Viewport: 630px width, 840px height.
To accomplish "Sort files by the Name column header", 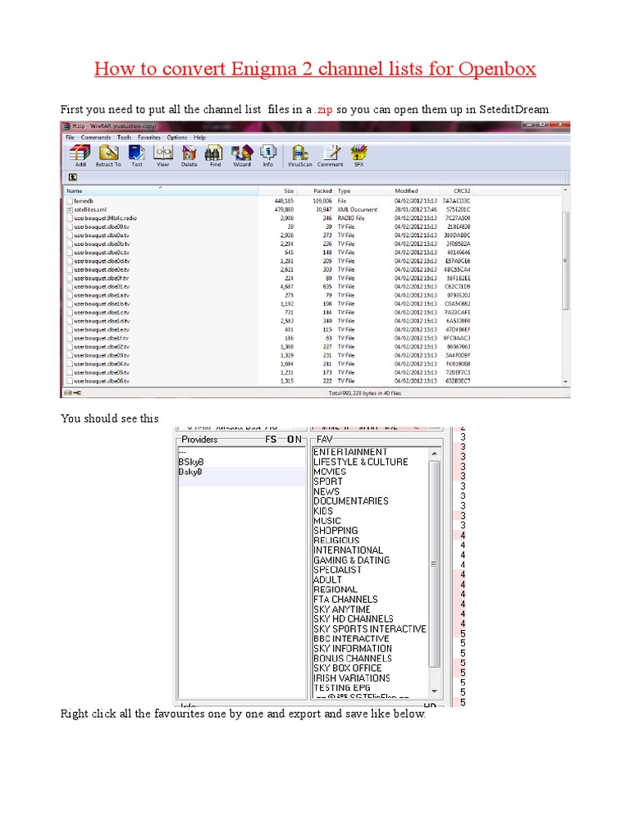I will point(161,190).
